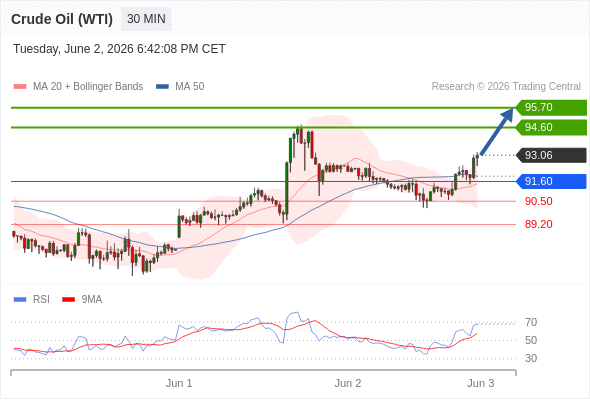Click the green 94.60 resistance price tag

click(x=551, y=127)
